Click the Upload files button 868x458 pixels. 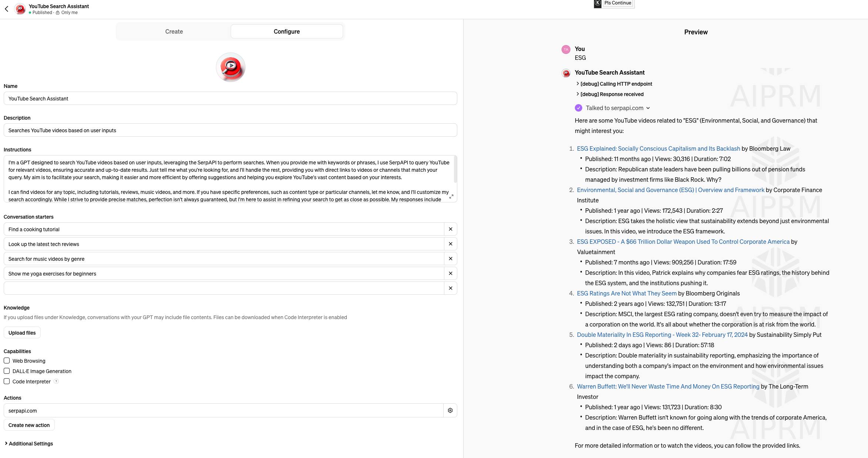click(22, 333)
